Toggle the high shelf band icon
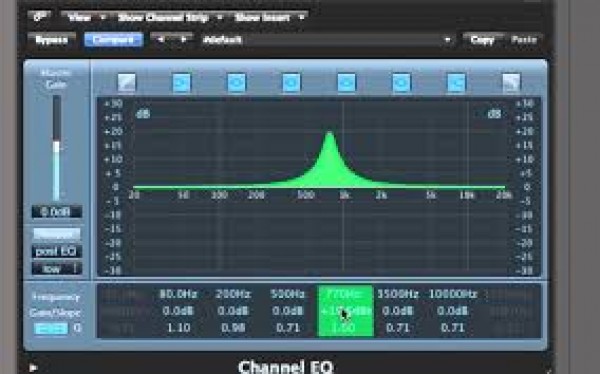The height and width of the screenshot is (374, 600). 456,83
